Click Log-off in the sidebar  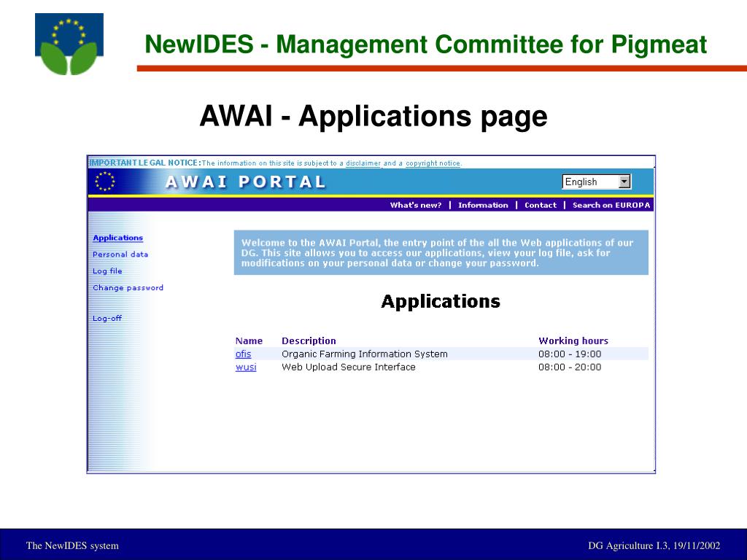[x=107, y=318]
